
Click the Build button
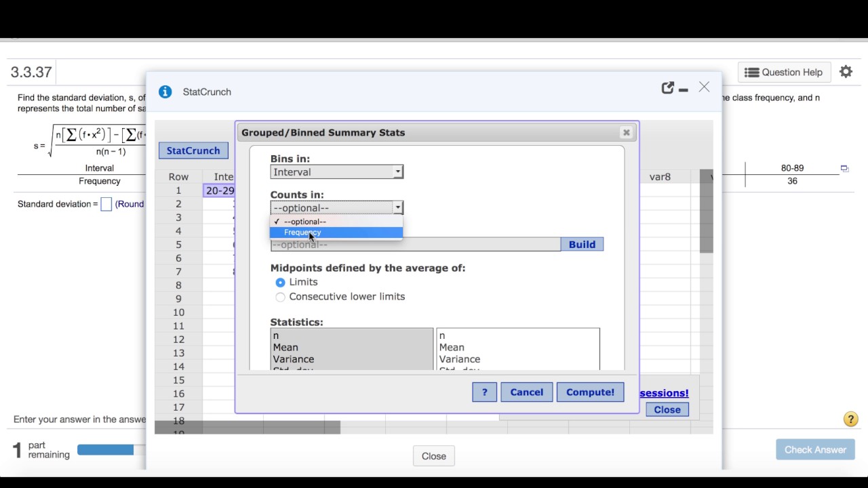click(582, 244)
